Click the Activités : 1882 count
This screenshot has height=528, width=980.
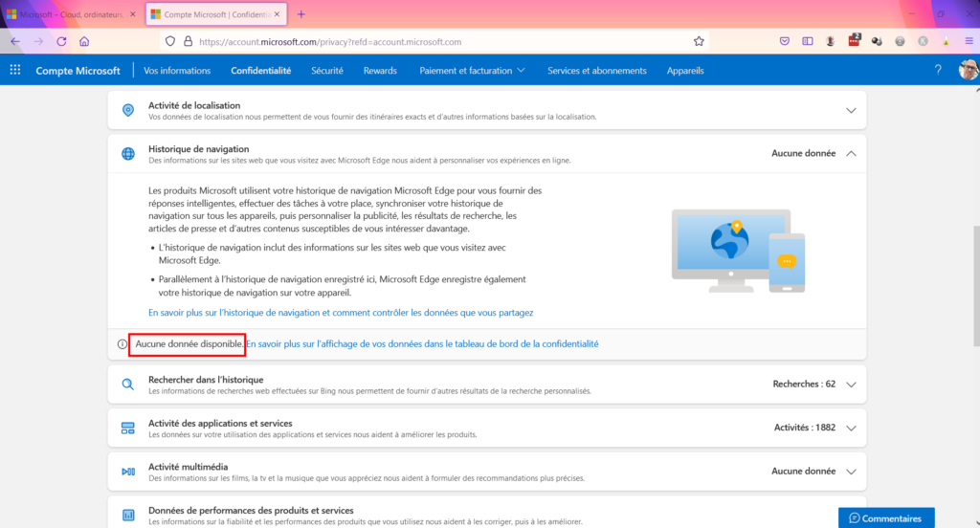coord(804,428)
